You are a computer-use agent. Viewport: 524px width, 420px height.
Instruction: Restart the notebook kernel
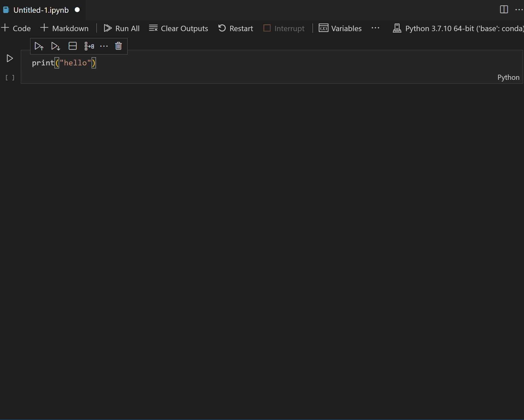235,28
